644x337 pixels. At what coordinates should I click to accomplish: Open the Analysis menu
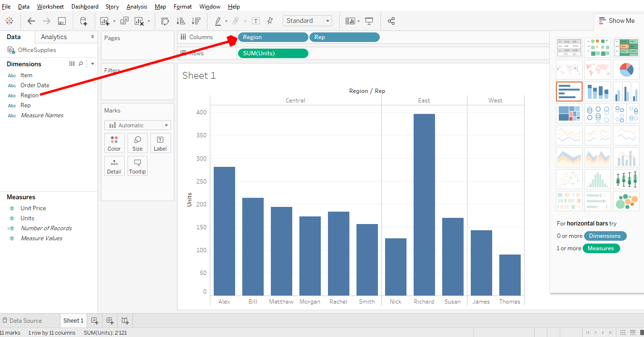pos(137,7)
